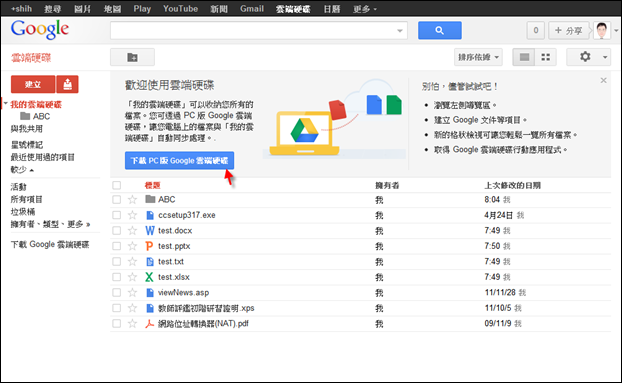The height and width of the screenshot is (383, 622).
Task: Open 垃圾桶 trash in sidebar
Action: coord(23,212)
